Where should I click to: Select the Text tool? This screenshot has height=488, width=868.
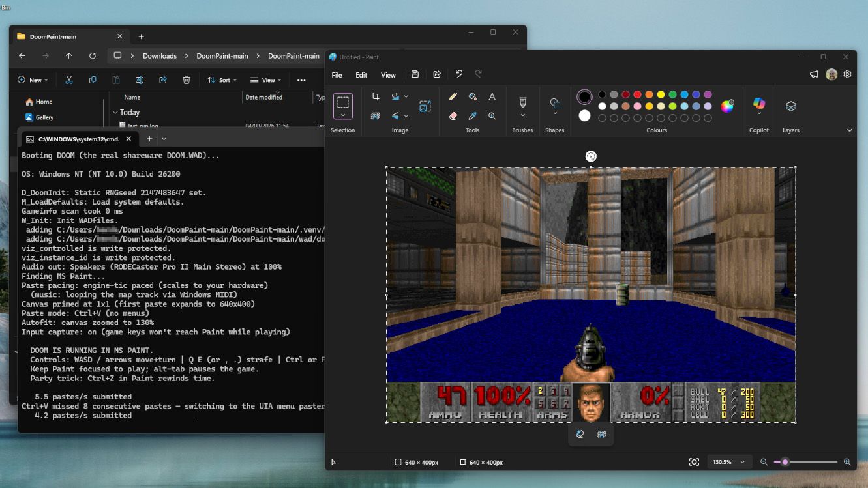(492, 96)
